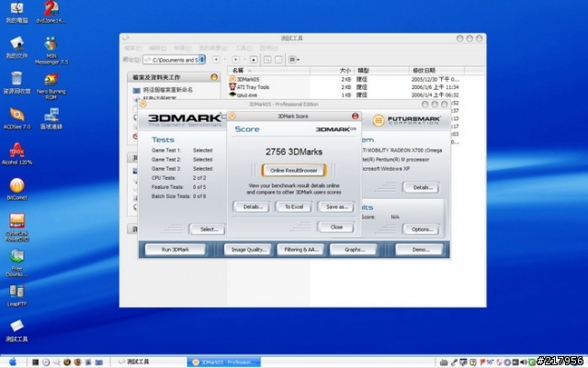Open the 檢視 View menu in explorer
This screenshot has height=368, width=588.
182,48
